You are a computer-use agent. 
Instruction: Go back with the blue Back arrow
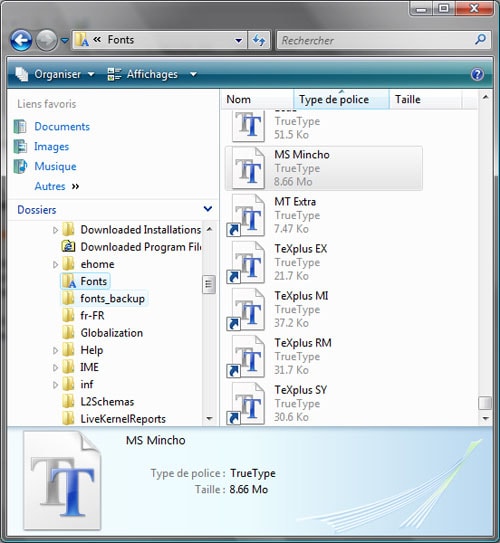(x=21, y=40)
